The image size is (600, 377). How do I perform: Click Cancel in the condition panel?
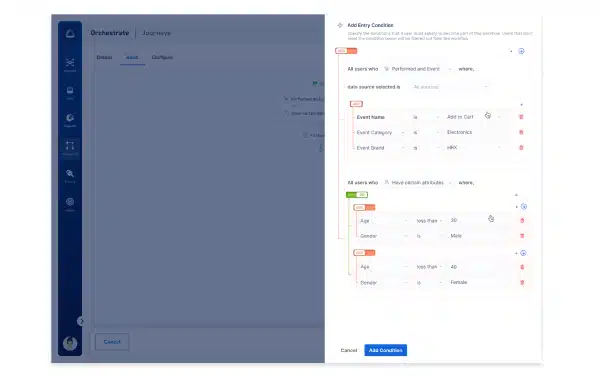[x=349, y=350]
